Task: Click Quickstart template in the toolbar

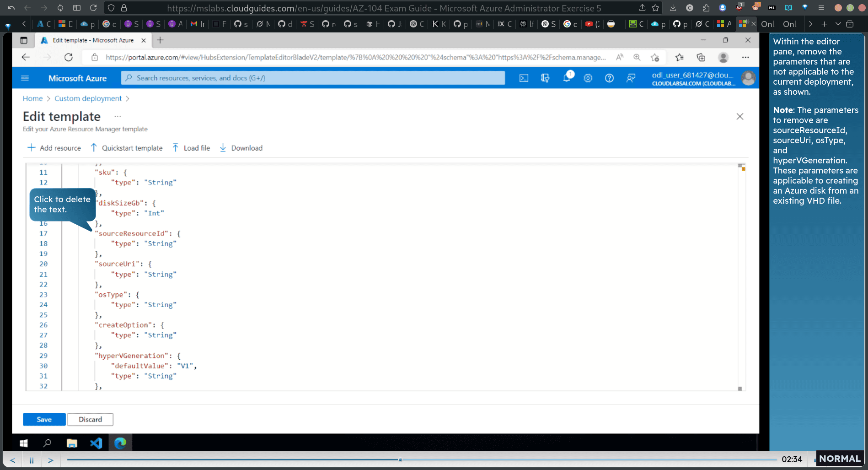Action: [126, 148]
